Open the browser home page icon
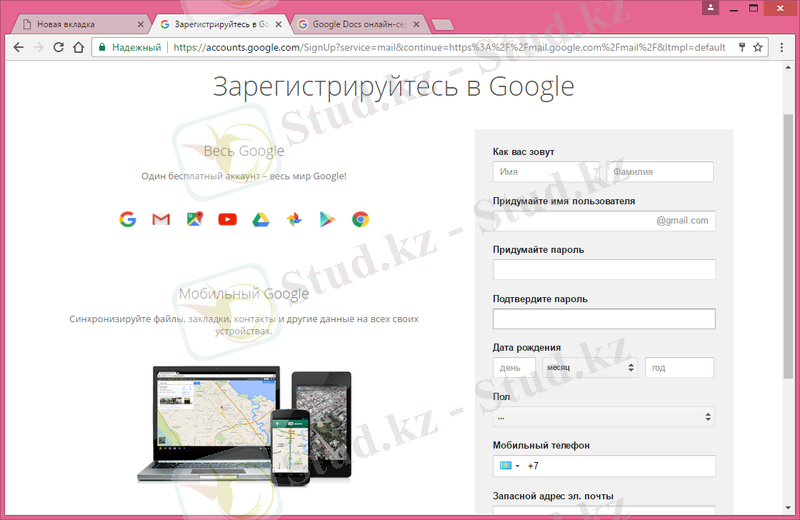Viewport: 800px width, 520px height. pyautogui.click(x=79, y=47)
